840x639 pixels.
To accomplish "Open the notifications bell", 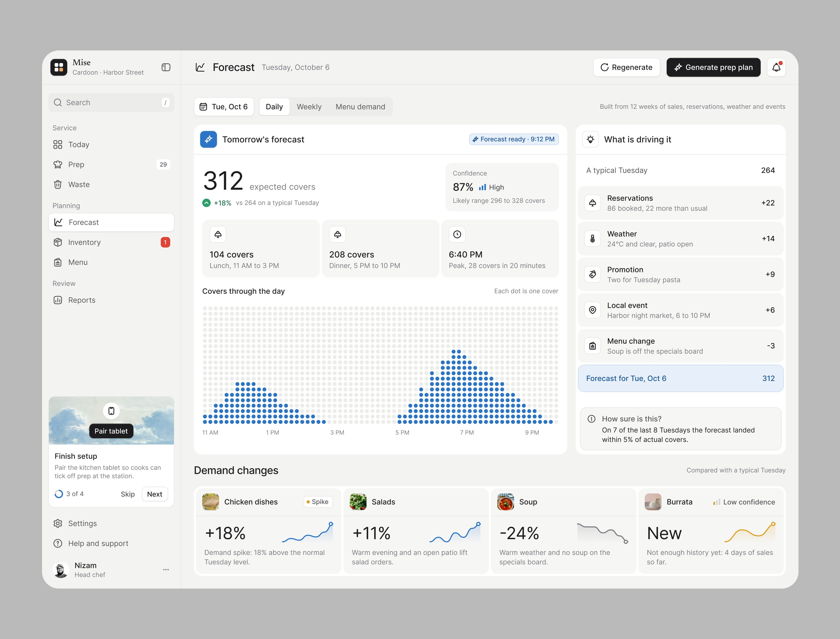I will click(x=776, y=67).
